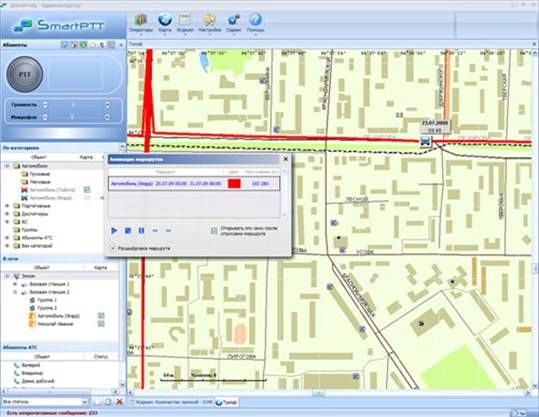Click green icon in Абоненты panel header

[83, 45]
